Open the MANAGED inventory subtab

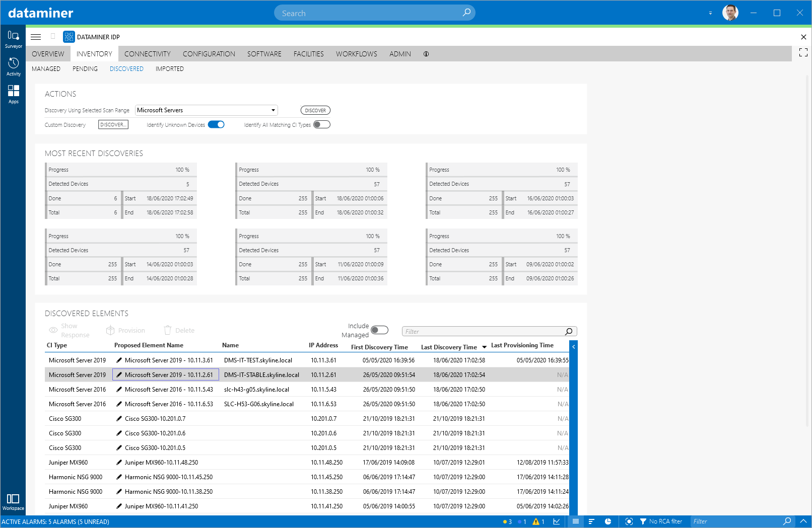pyautogui.click(x=46, y=69)
